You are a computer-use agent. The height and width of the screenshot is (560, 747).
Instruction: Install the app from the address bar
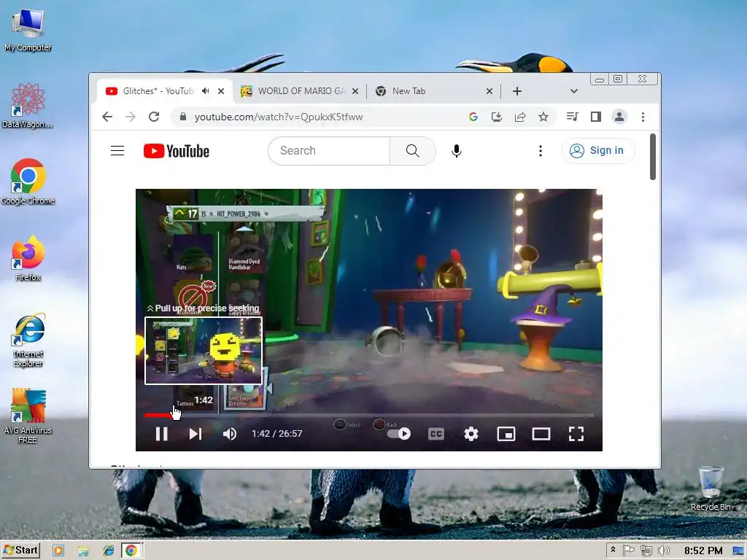pyautogui.click(x=496, y=117)
